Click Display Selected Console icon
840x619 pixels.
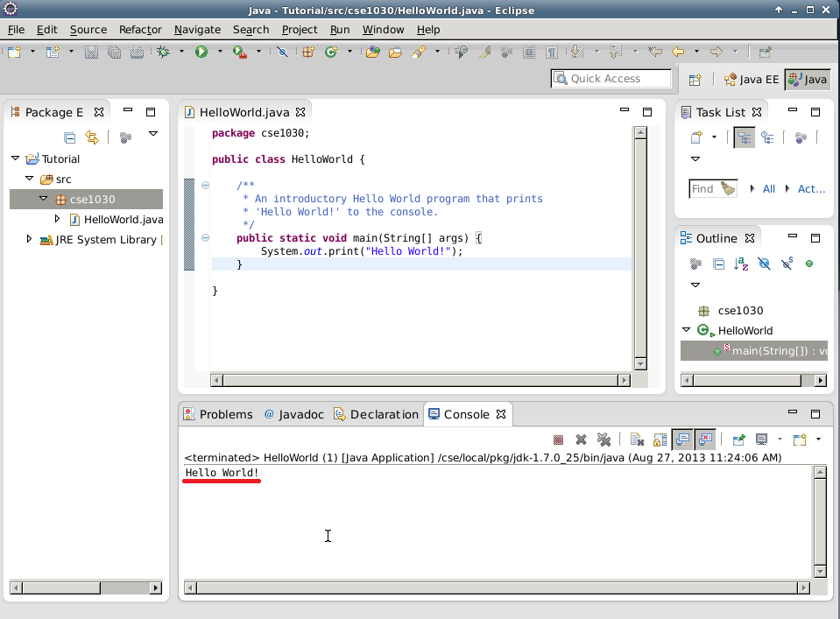click(761, 440)
